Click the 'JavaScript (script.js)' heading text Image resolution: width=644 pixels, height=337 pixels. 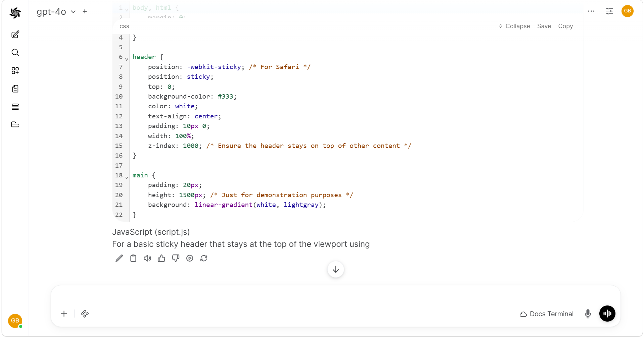click(x=151, y=232)
